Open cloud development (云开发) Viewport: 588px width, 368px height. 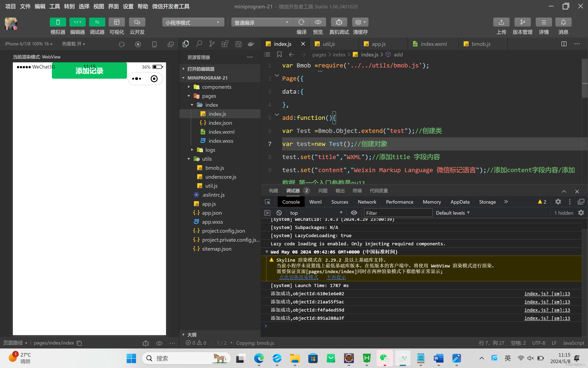[x=137, y=22]
